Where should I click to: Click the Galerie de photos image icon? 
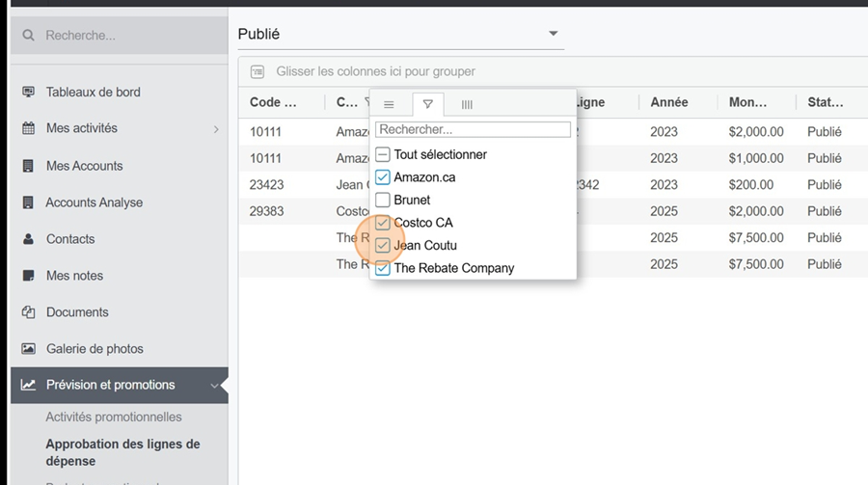pos(28,349)
